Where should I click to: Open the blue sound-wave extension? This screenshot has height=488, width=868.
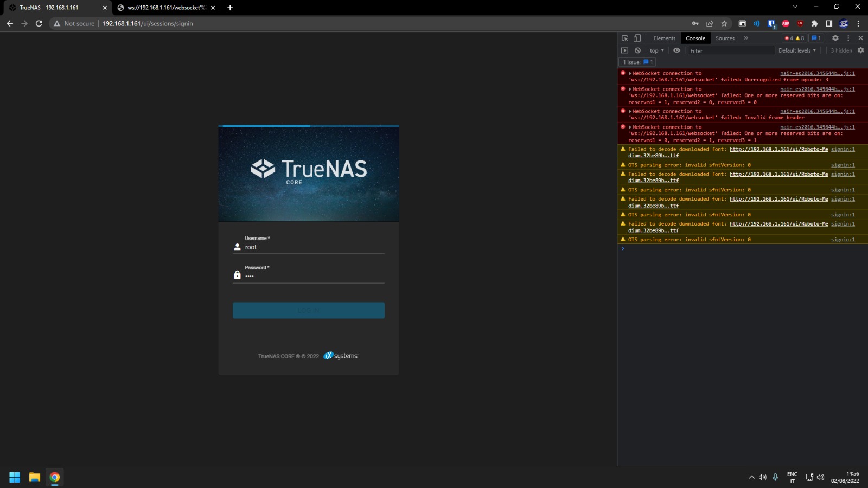point(757,23)
